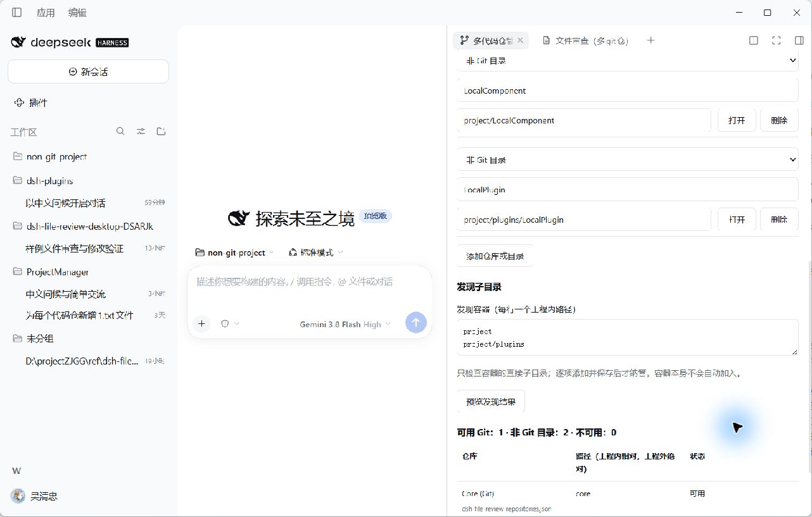The height and width of the screenshot is (517, 812).
Task: Open type dropdown above LocalComponent
Action: click(x=628, y=61)
